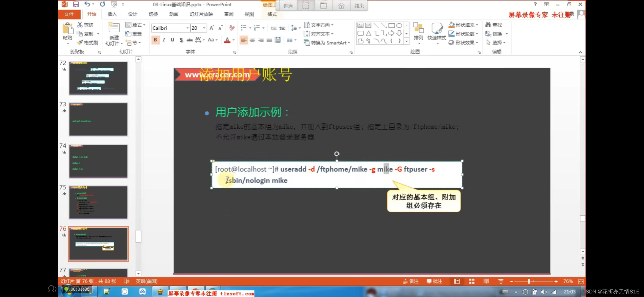Viewport: 644px width, 297px height.
Task: Increase list indent level
Action: 282,28
